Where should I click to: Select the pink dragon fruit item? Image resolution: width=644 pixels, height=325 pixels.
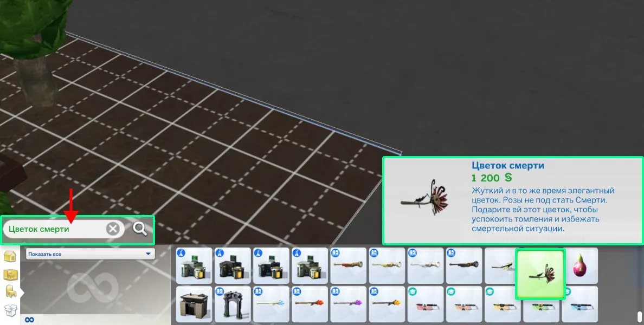pyautogui.click(x=580, y=266)
